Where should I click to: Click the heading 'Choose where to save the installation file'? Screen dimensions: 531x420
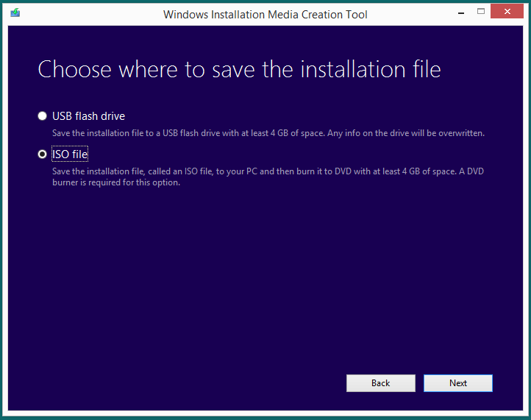coord(239,69)
